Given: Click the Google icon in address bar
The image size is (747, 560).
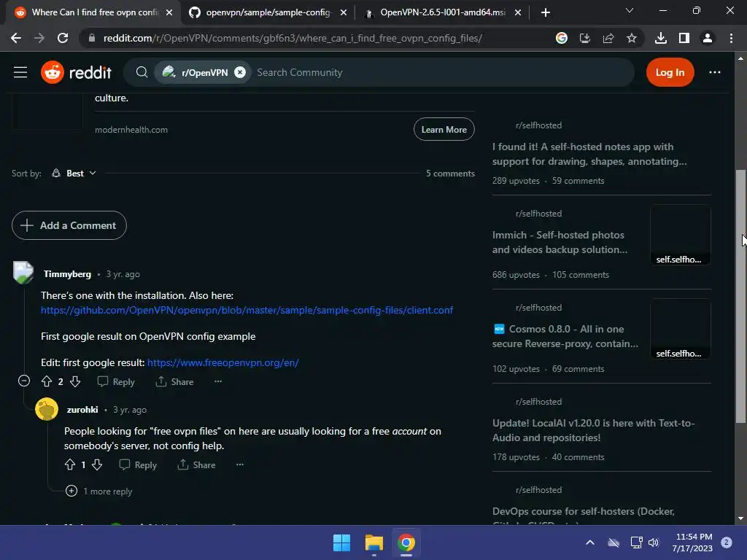Looking at the screenshot, I should point(562,38).
